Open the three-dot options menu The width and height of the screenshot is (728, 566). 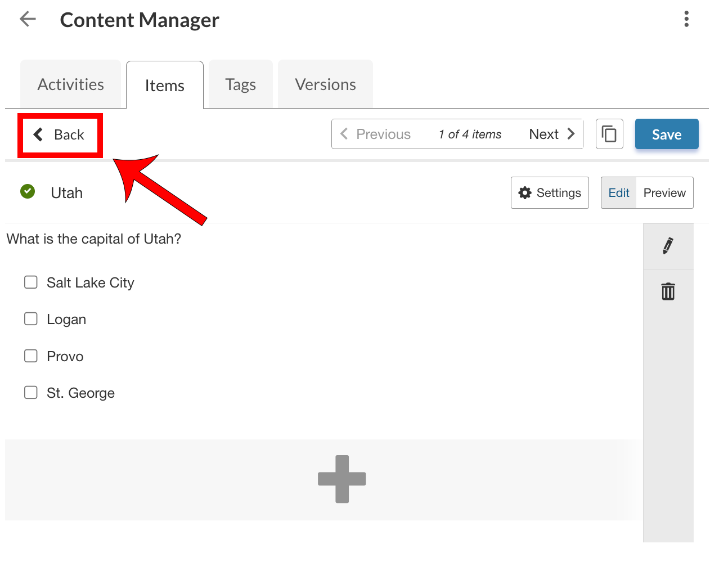[686, 19]
